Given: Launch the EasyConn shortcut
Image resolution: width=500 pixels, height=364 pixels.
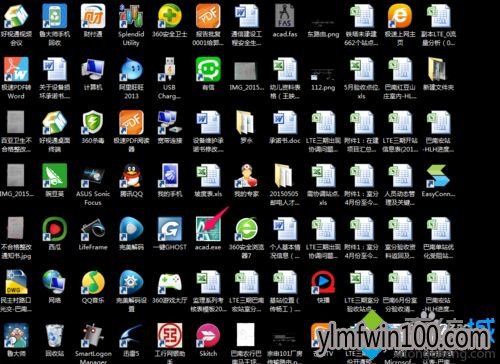Looking at the screenshot, I should click(438, 181).
